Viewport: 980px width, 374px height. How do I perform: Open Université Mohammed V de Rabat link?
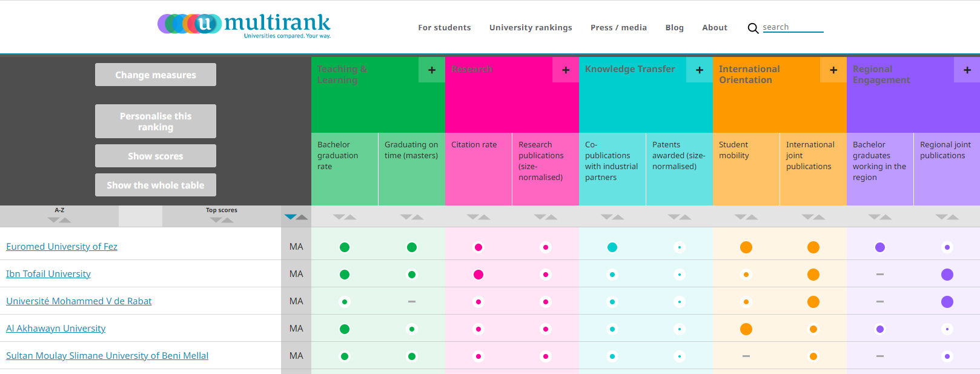click(79, 301)
